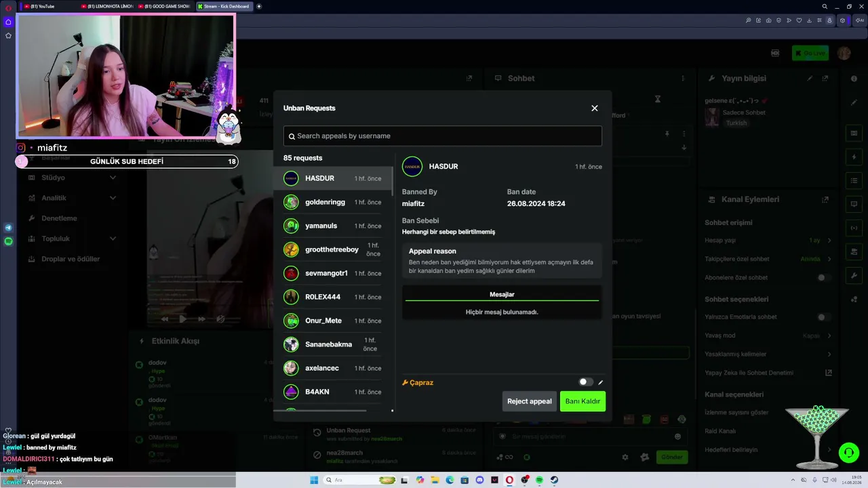Select HASDUR unban request
The height and width of the screenshot is (488, 868).
click(333, 178)
